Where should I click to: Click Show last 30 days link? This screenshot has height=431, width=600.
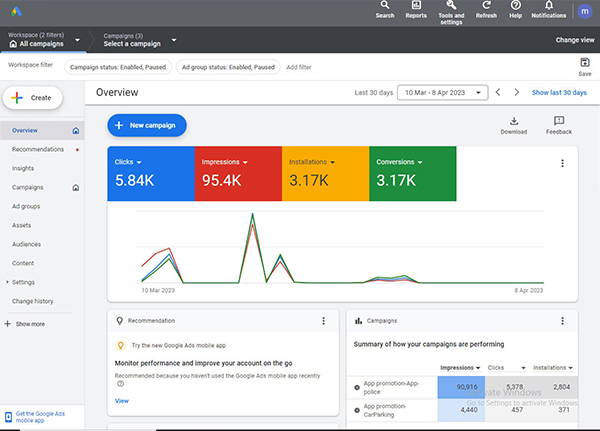click(559, 92)
